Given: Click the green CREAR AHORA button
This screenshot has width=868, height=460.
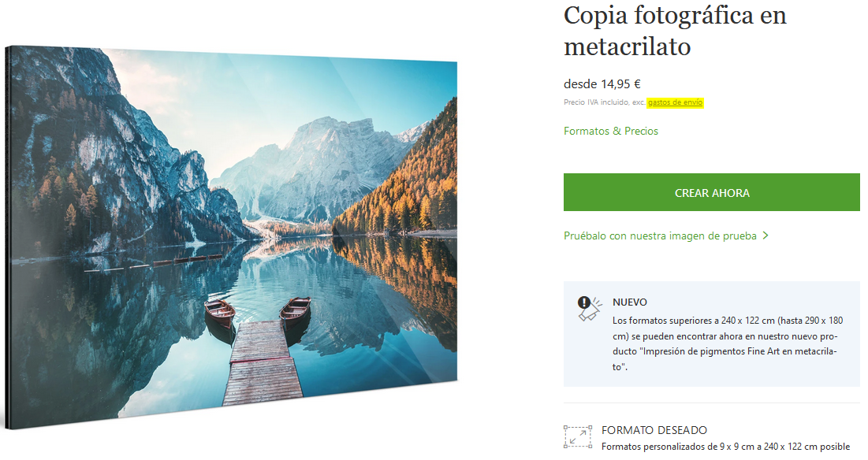Looking at the screenshot, I should click(x=711, y=192).
